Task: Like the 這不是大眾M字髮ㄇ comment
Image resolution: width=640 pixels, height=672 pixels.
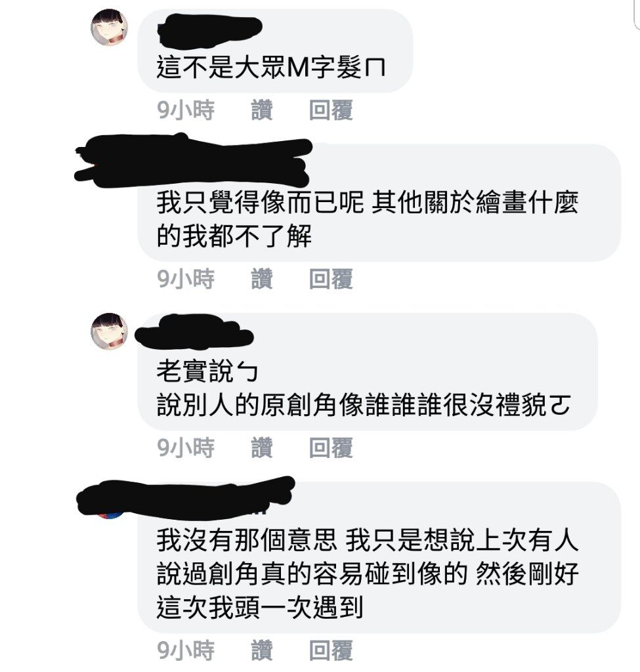Action: point(261,110)
